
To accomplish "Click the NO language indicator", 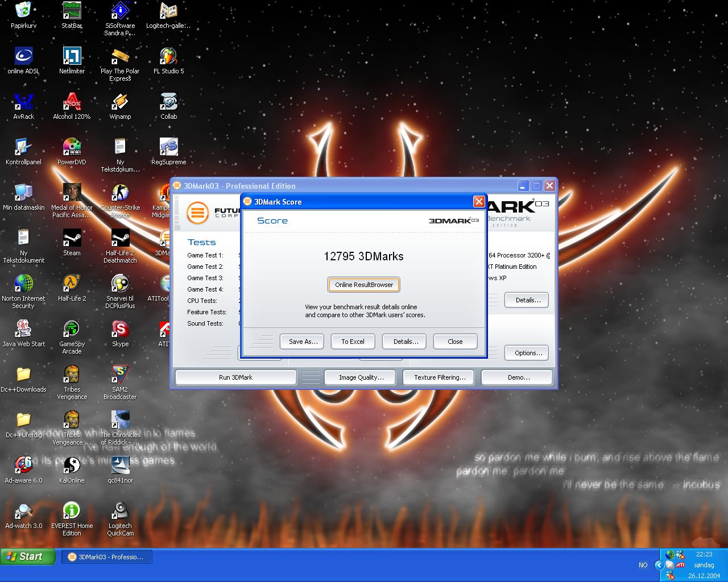I will pos(643,565).
